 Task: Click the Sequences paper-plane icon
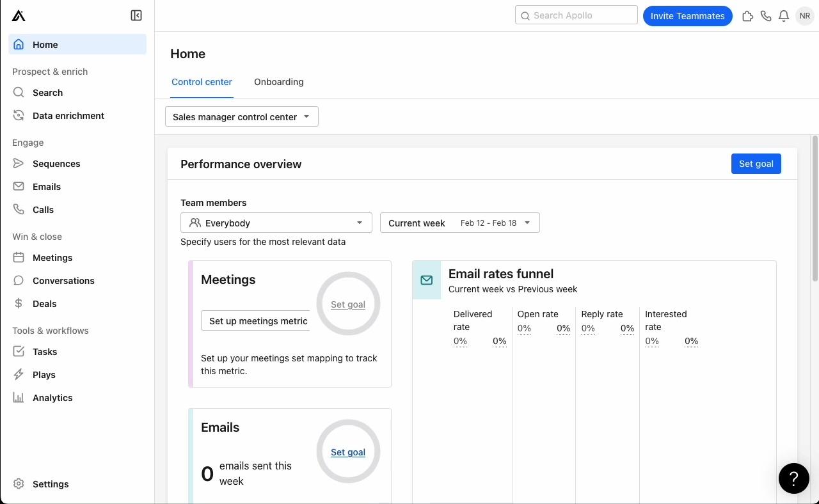coord(19,163)
